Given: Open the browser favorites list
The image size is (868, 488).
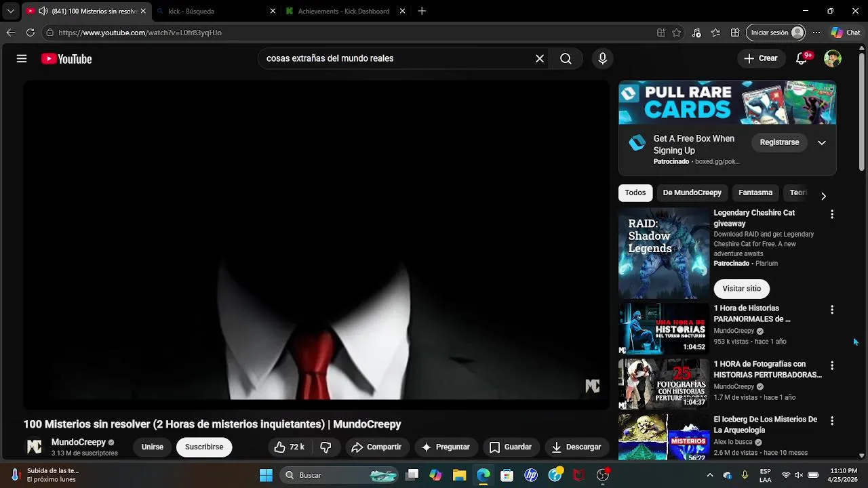Looking at the screenshot, I should click(x=715, y=33).
